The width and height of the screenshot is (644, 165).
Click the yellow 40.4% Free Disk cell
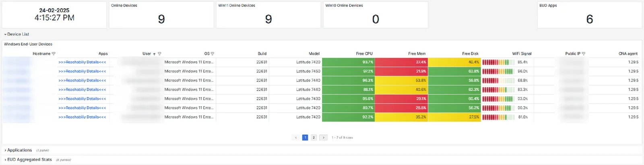coord(454,62)
